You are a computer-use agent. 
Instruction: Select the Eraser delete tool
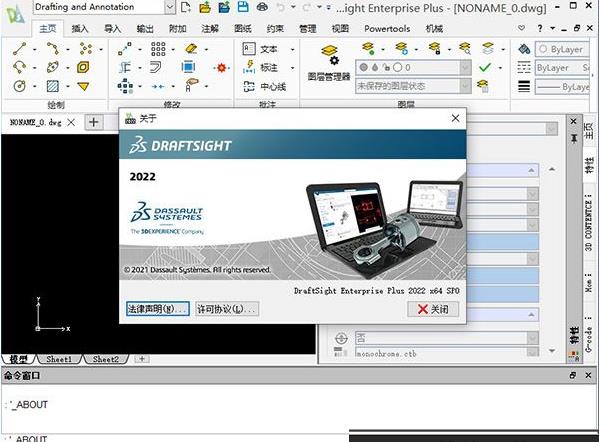(191, 49)
